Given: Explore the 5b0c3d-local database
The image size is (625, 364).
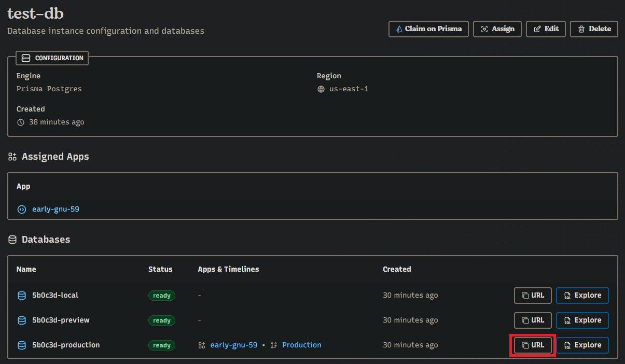Looking at the screenshot, I should tap(582, 296).
